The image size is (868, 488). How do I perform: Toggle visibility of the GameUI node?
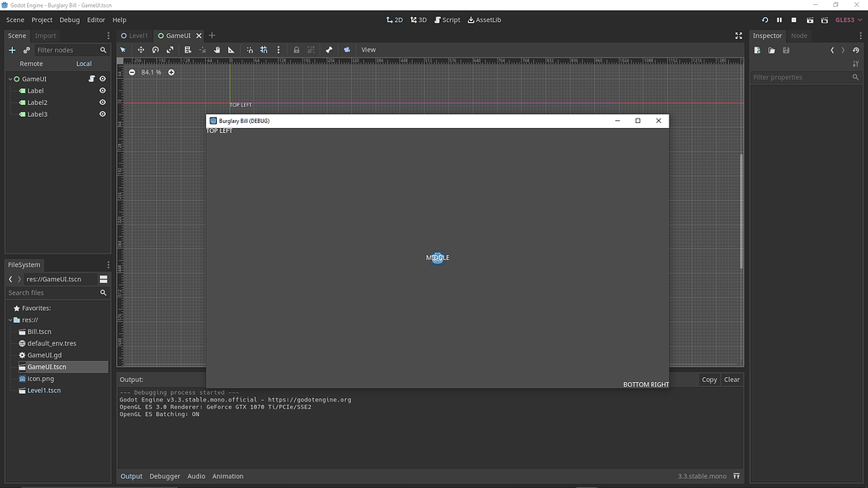coord(102,79)
